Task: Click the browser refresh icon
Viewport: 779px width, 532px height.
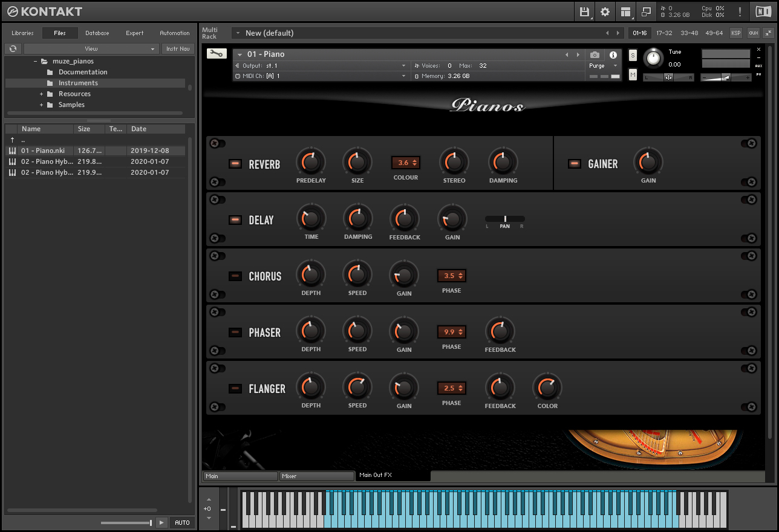Action: [13, 48]
